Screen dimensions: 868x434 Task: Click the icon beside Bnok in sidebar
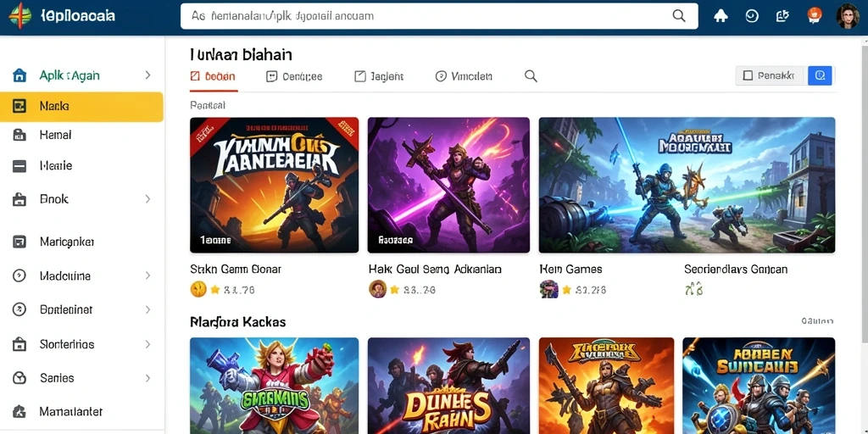pyautogui.click(x=19, y=199)
